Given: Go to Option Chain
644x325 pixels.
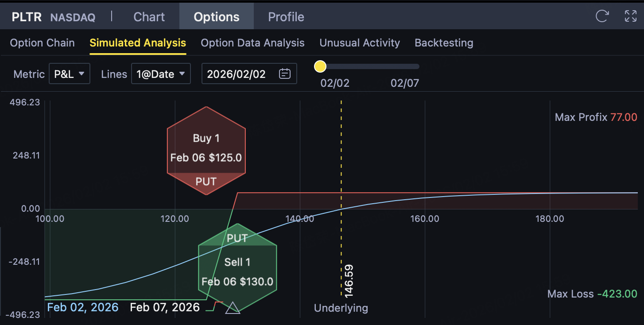Looking at the screenshot, I should tap(42, 43).
